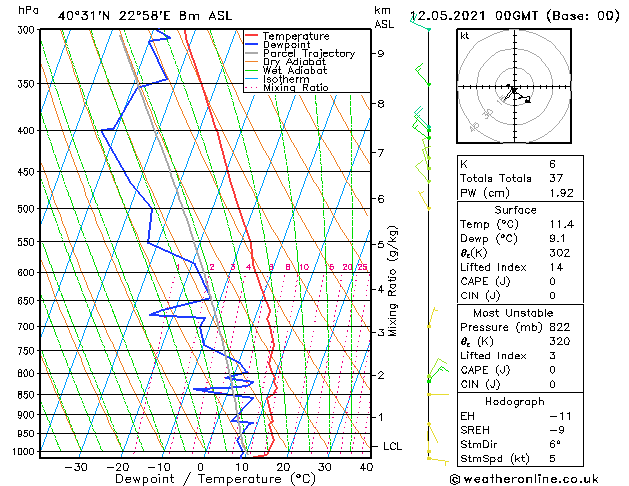
Task: Click the km ASL altitude axis header
Action: [x=384, y=17]
